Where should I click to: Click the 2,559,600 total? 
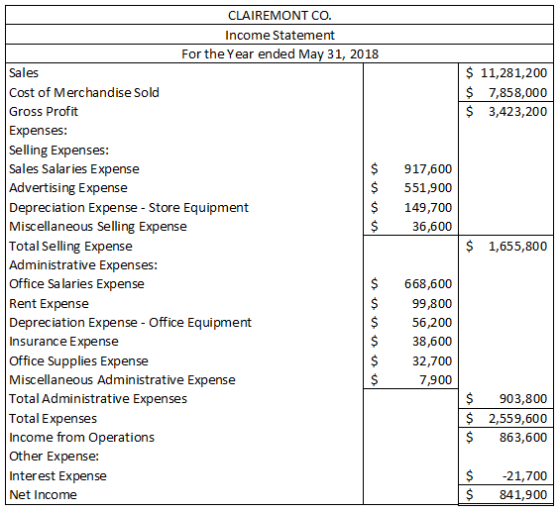pos(518,419)
